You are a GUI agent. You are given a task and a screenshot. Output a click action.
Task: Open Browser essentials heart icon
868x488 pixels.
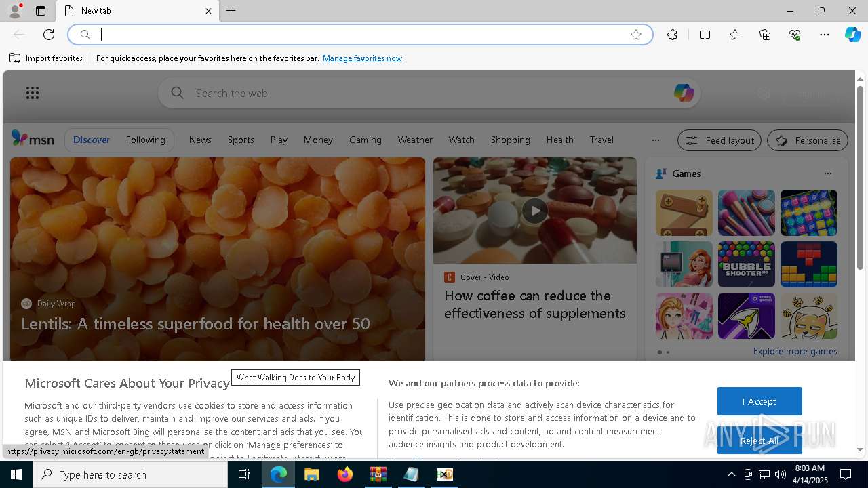795,35
